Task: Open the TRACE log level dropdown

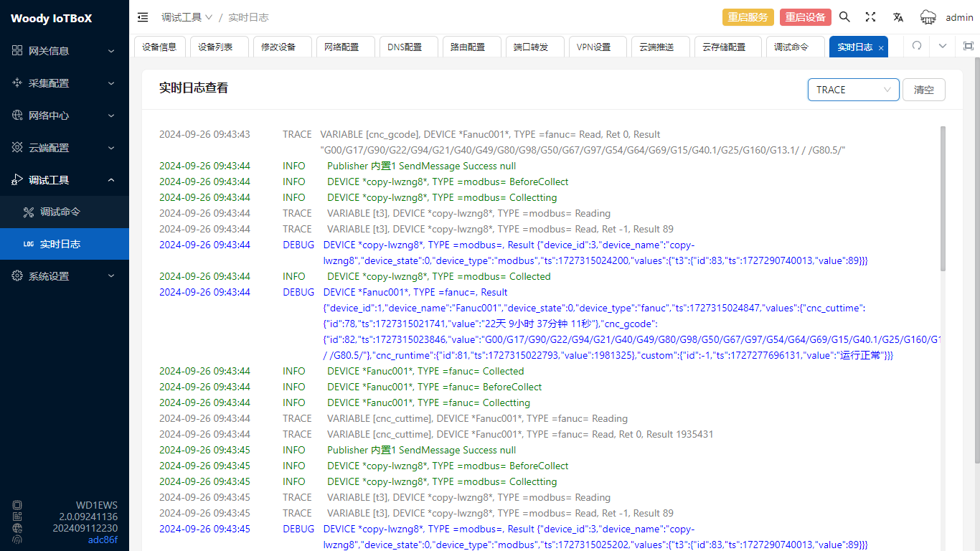Action: point(853,90)
